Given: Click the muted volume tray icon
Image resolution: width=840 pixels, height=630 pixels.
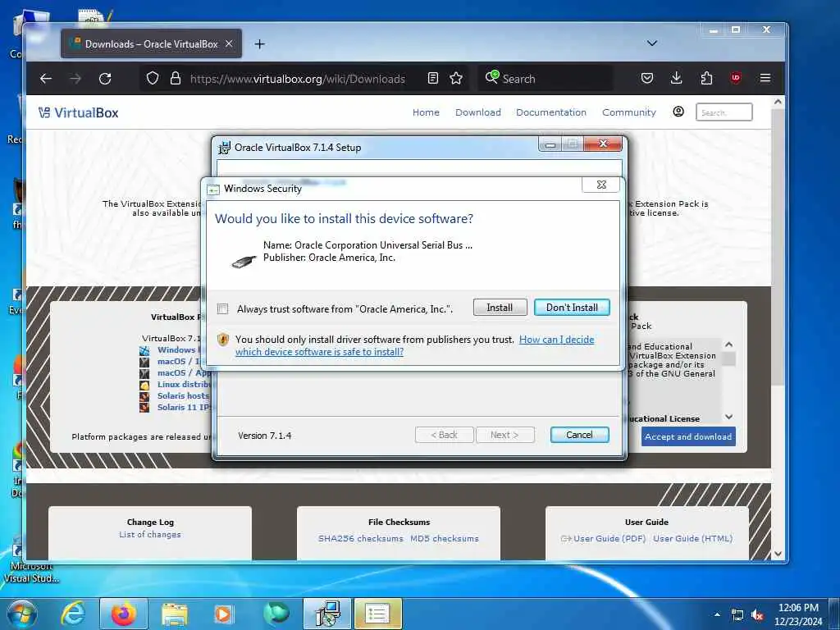Looking at the screenshot, I should 757,615.
